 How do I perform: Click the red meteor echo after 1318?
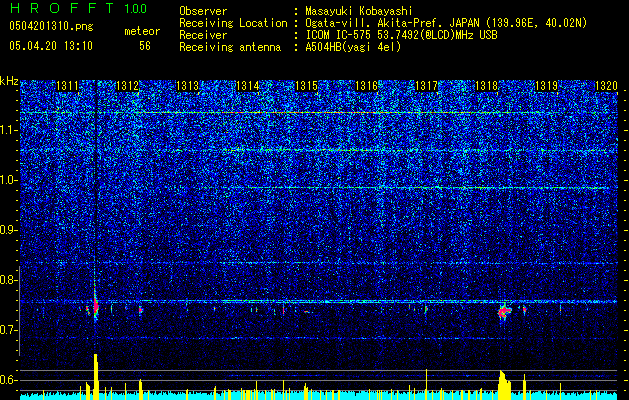pos(504,311)
